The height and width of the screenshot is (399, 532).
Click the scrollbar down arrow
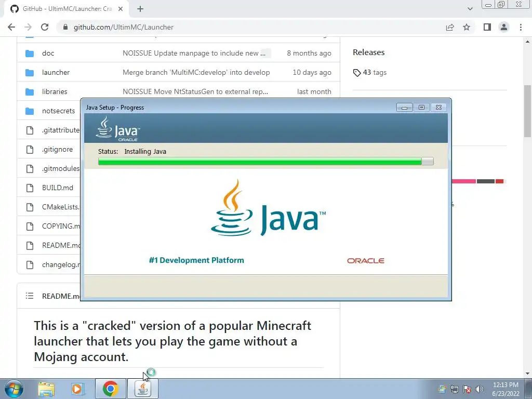click(x=527, y=374)
